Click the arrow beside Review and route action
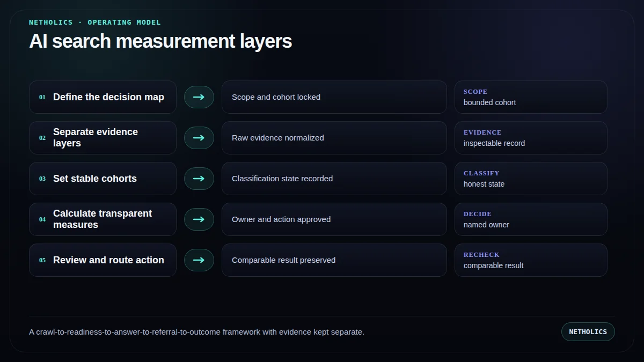Image resolution: width=644 pixels, height=362 pixels. pyautogui.click(x=199, y=260)
